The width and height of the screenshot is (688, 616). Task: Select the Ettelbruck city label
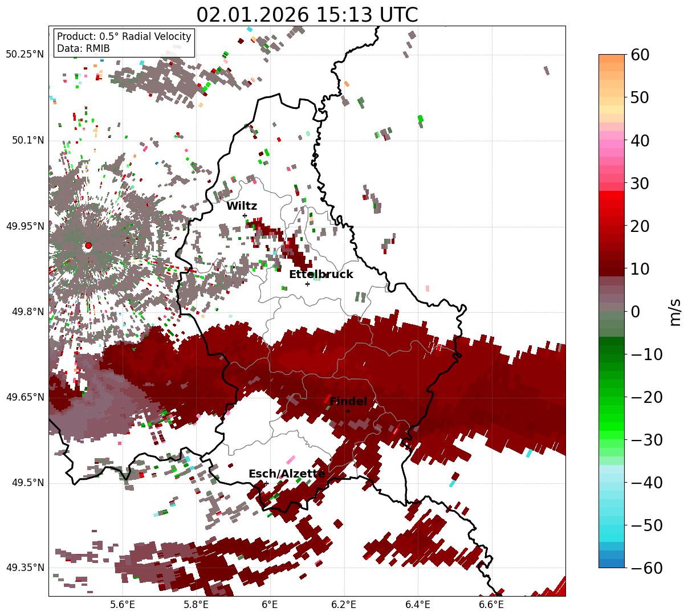[x=321, y=275]
